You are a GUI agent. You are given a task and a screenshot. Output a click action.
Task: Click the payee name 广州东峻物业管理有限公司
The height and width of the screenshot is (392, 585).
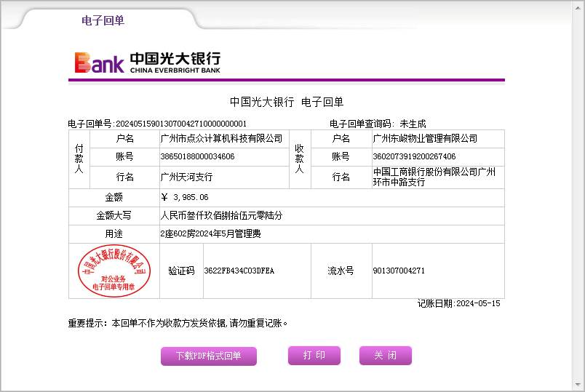[x=425, y=138]
